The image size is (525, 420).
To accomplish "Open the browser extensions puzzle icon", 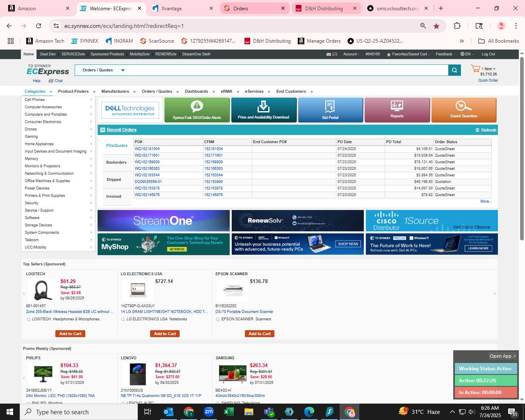I will tap(457, 26).
